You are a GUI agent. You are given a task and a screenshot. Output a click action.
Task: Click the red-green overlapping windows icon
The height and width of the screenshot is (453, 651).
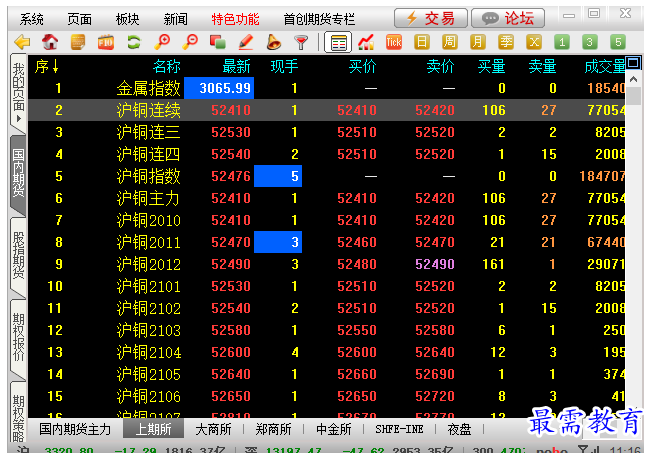[x=218, y=42]
